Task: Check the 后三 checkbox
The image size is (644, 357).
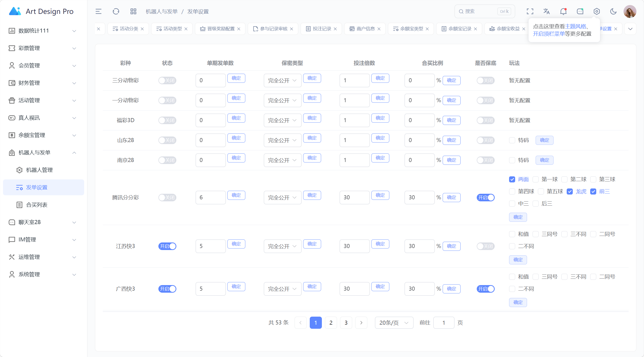Action: coord(536,204)
